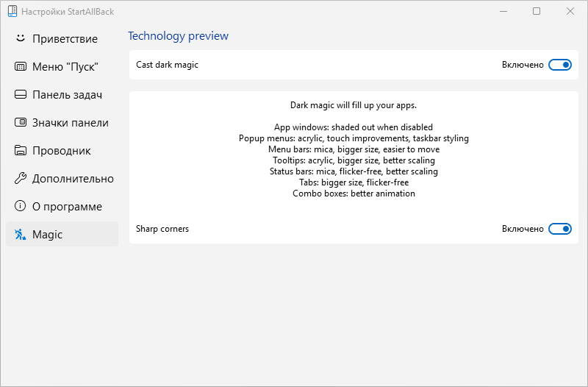
Task: Click the smiley icon next to Приветствие
Action: click(x=21, y=38)
